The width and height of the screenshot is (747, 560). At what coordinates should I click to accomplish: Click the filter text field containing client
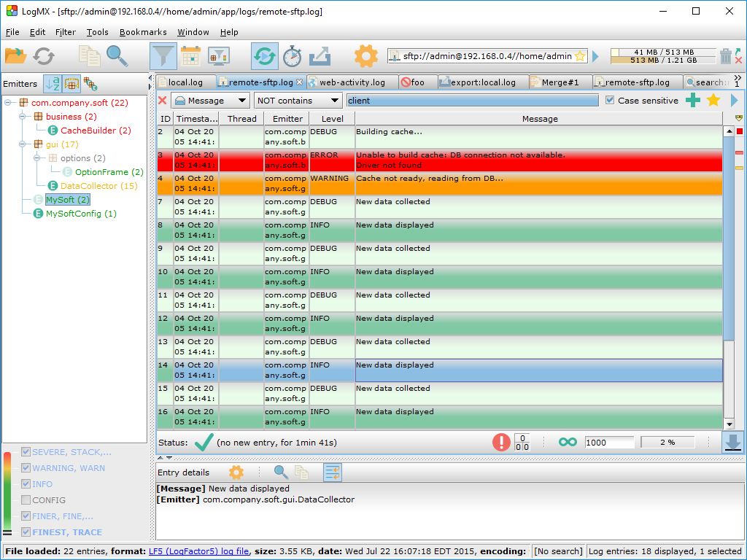[x=472, y=101]
